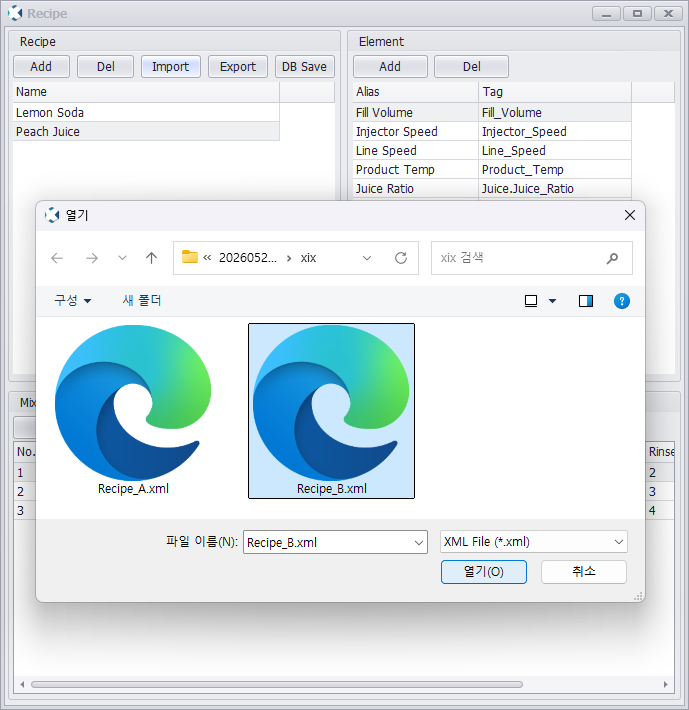Open help with question mark icon
Image resolution: width=689 pixels, height=710 pixels.
tap(622, 301)
